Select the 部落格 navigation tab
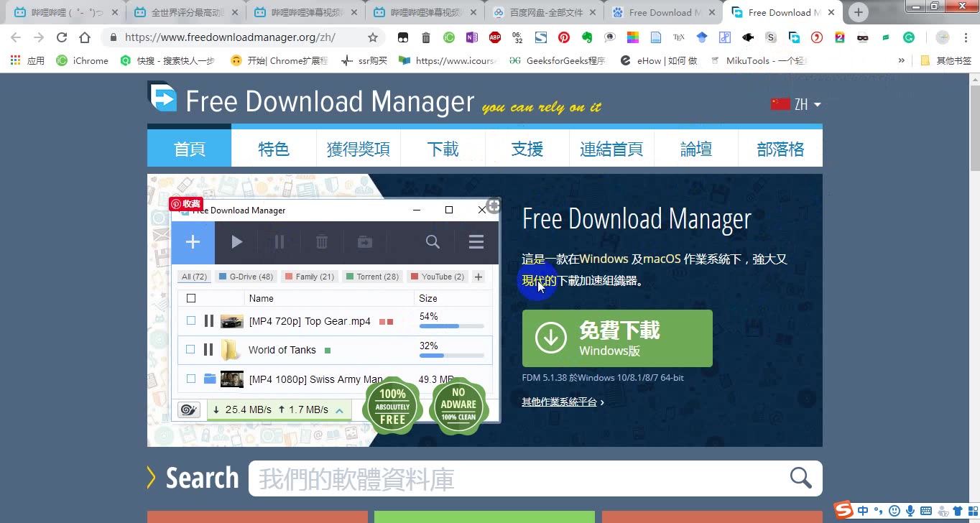The image size is (980, 523). 780,149
